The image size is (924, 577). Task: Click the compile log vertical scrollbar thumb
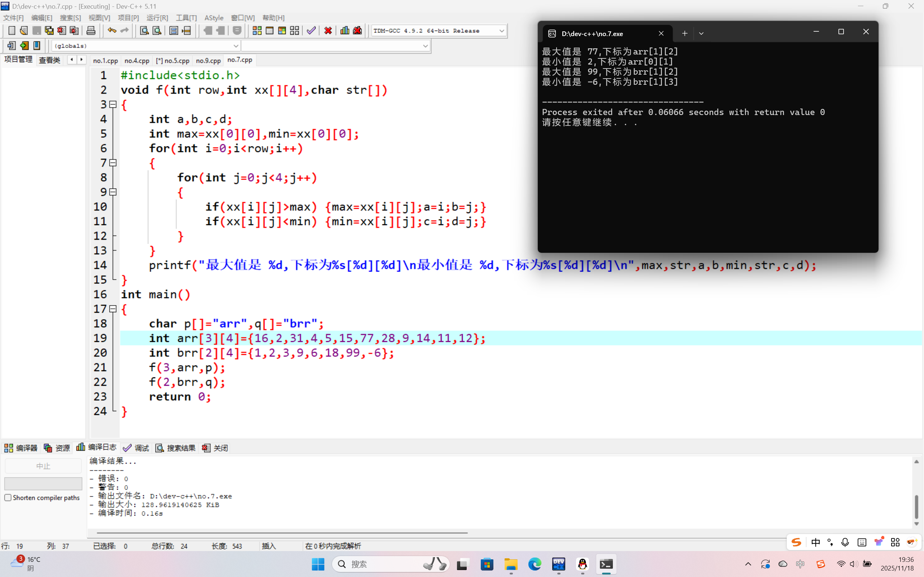click(916, 507)
